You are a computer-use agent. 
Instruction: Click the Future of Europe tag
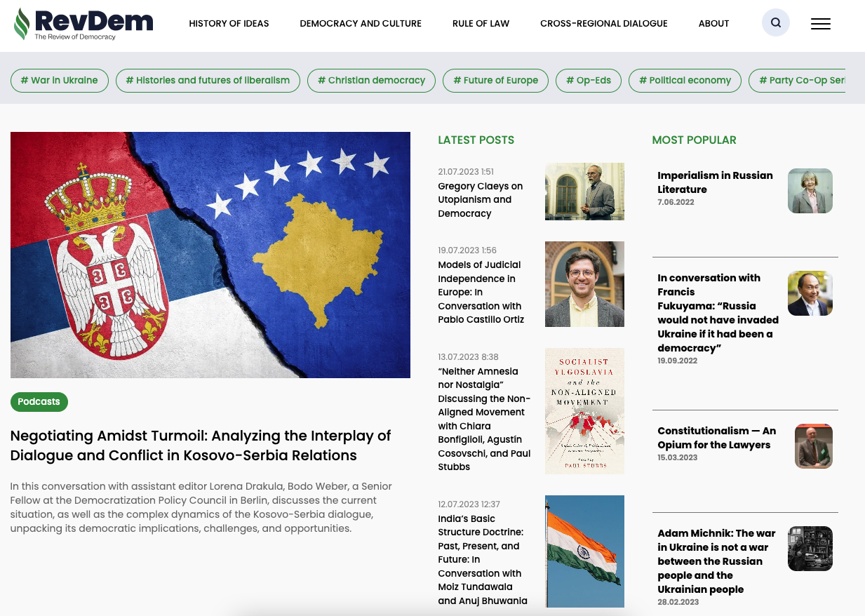coord(495,80)
